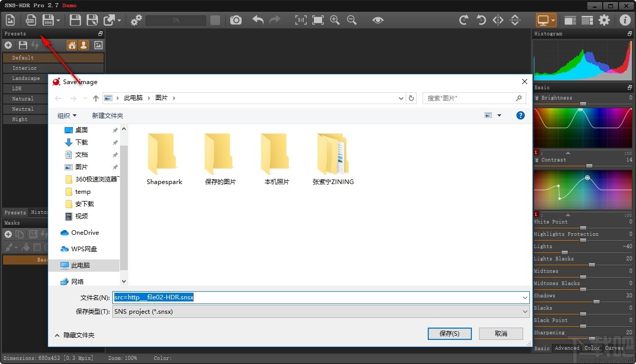The image size is (636, 364).
Task: Add a new preset with plus icon
Action: (8, 45)
